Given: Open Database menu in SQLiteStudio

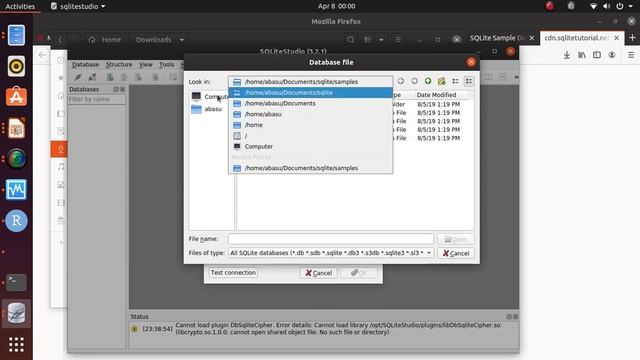Looking at the screenshot, I should pyautogui.click(x=85, y=64).
